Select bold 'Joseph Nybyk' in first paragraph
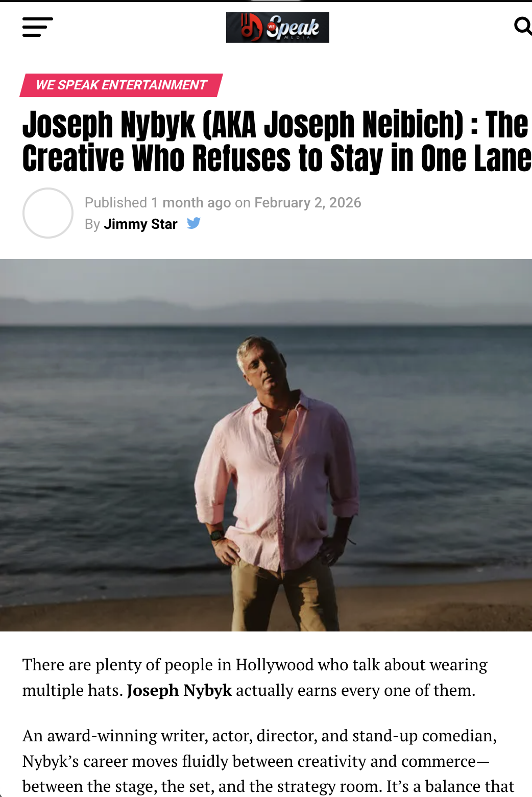 pyautogui.click(x=179, y=690)
